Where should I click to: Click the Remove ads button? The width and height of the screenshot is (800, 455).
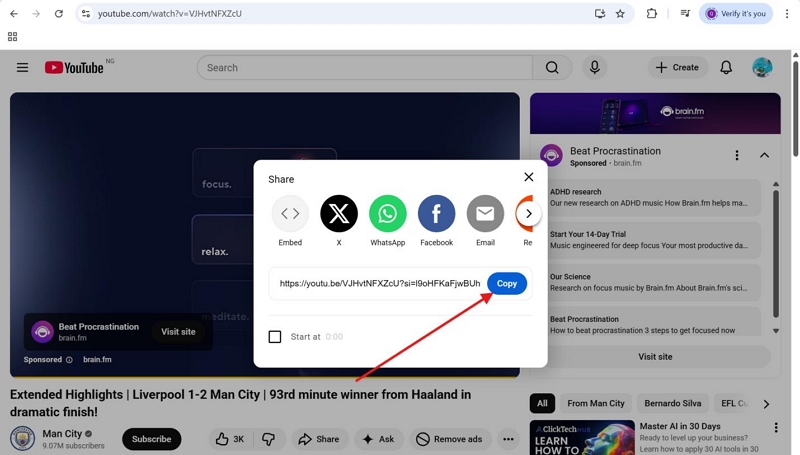(x=449, y=439)
